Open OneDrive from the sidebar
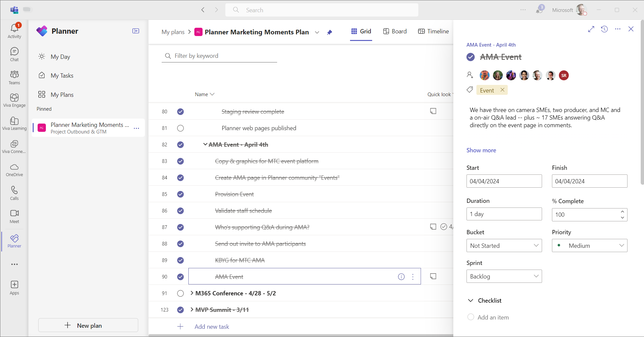 click(15, 170)
